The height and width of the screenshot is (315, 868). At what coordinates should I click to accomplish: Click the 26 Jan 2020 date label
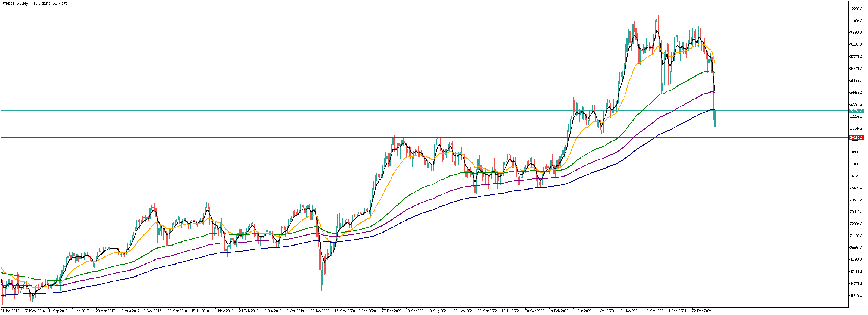tap(320, 311)
